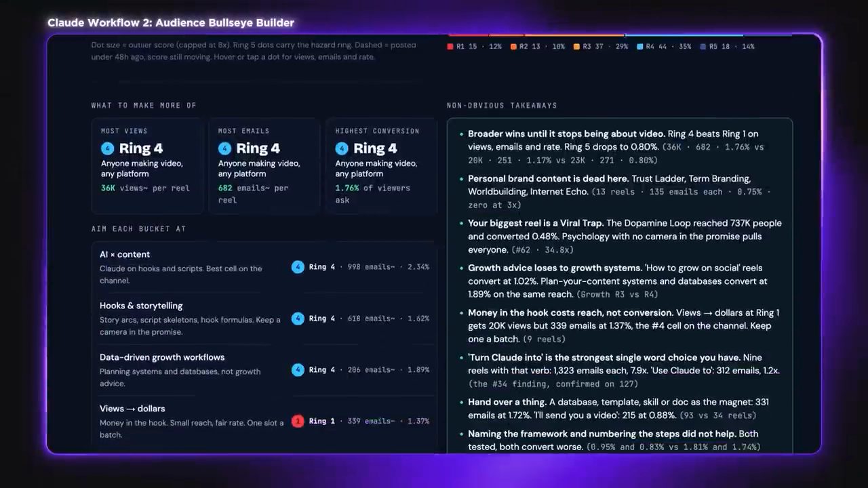868x488 pixels.
Task: Click Ring 4 badge in Most Views card
Action: [107, 148]
